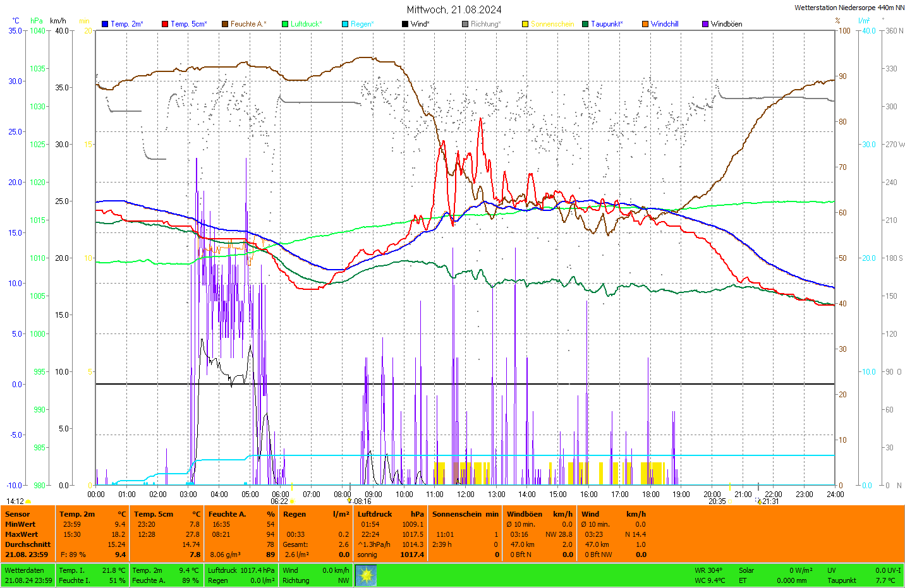The width and height of the screenshot is (905, 588).
Task: Click the Richtung legend label
Action: [485, 24]
